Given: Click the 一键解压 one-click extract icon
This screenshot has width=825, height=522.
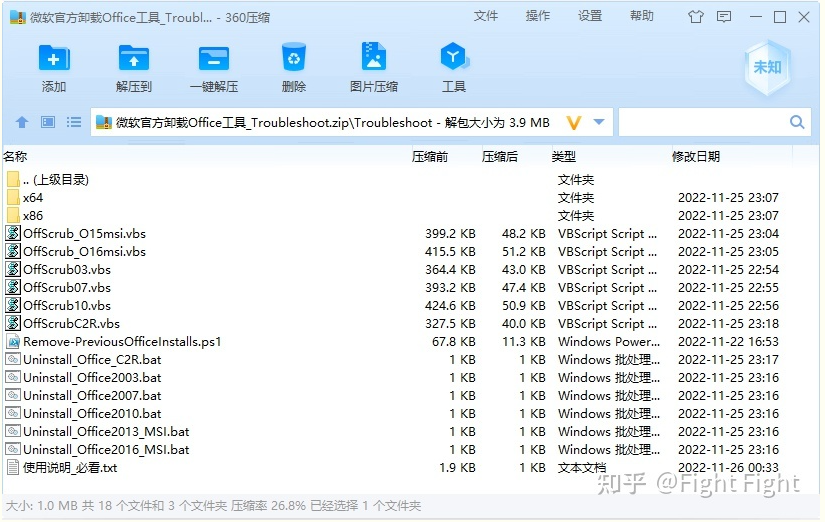Looking at the screenshot, I should pos(214,58).
